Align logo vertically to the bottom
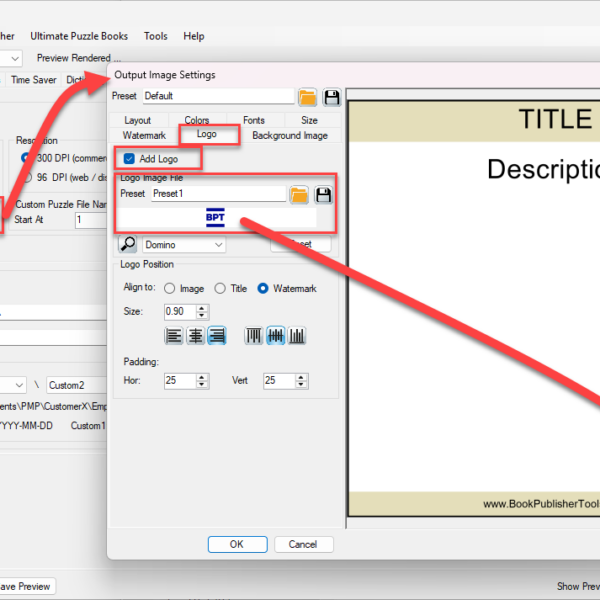This screenshot has width=600, height=600. (x=296, y=336)
